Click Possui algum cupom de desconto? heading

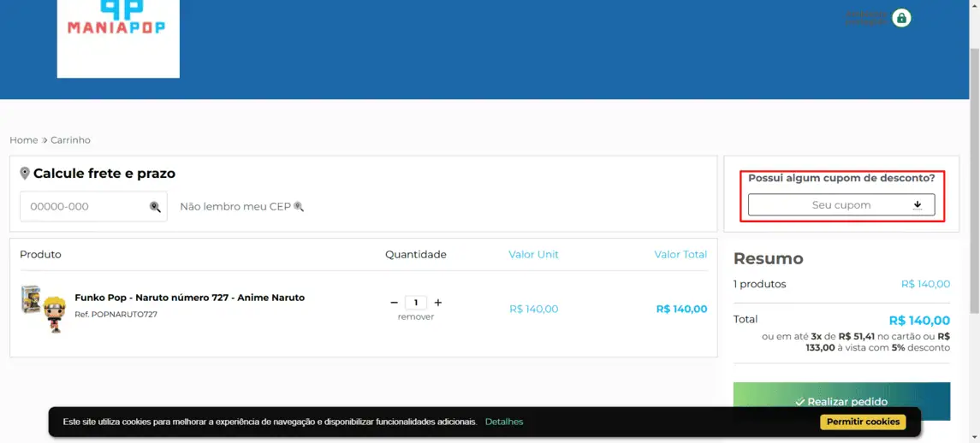pos(841,178)
